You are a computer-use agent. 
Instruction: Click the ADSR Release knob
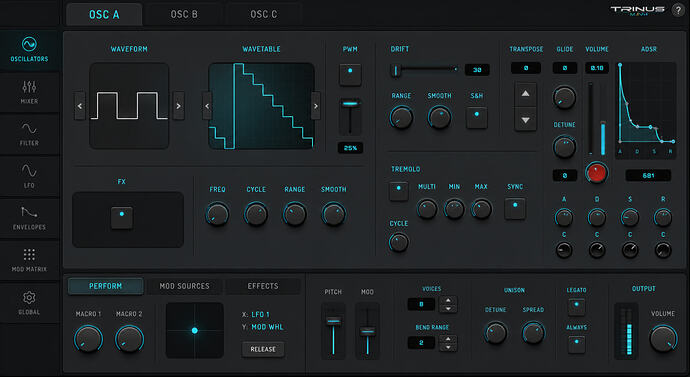pos(663,217)
